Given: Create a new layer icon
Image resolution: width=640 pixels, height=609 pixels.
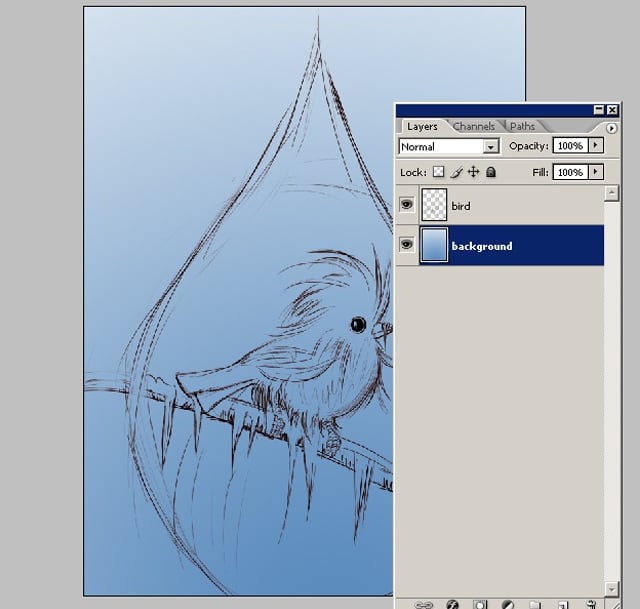Looking at the screenshot, I should (x=563, y=605).
